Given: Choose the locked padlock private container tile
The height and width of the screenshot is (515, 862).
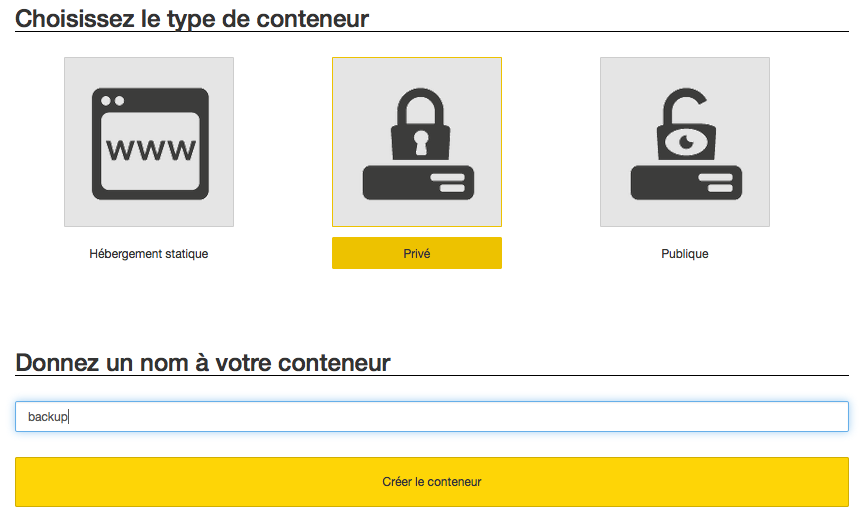Looking at the screenshot, I should coord(417,142).
